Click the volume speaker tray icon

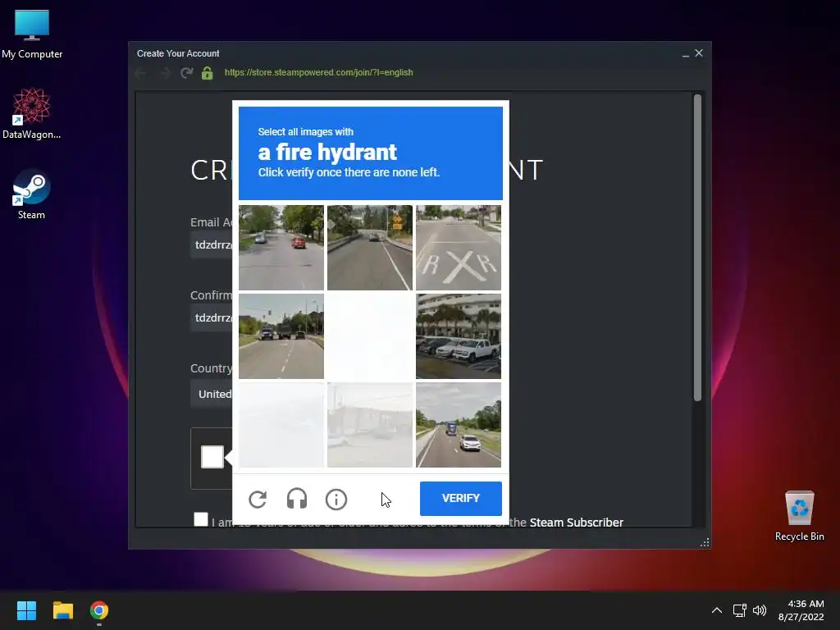(x=760, y=610)
